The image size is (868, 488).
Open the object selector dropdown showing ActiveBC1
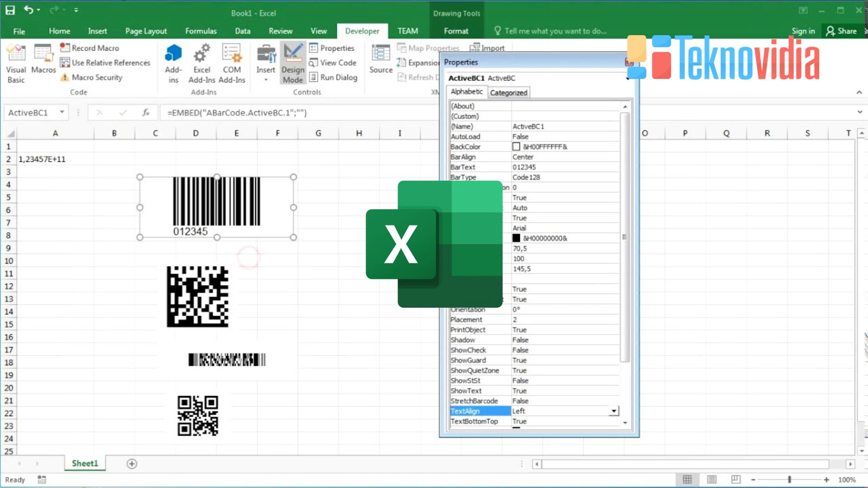(627, 78)
